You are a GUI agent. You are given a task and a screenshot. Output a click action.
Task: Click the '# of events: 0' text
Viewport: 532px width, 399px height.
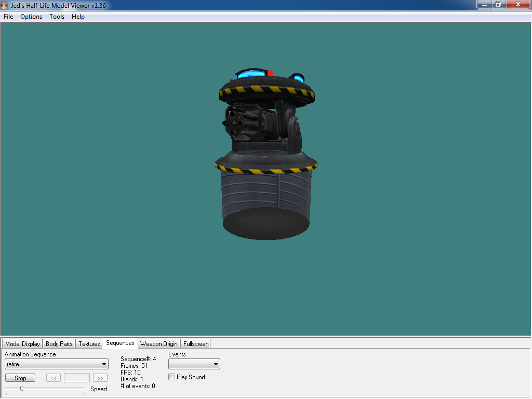coord(138,386)
